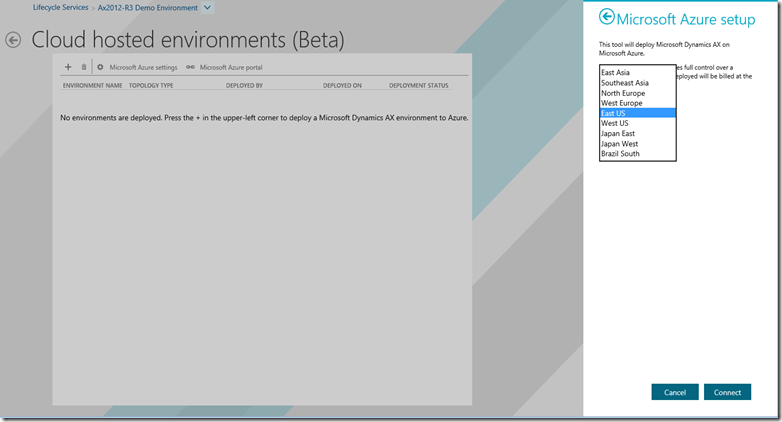
Task: Open Microsoft Azure settings text link
Action: point(143,67)
